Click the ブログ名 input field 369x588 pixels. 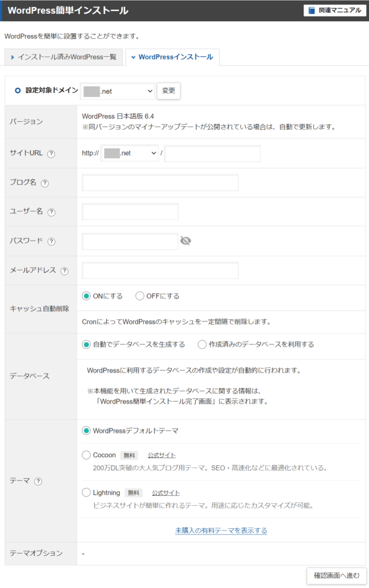click(x=160, y=183)
